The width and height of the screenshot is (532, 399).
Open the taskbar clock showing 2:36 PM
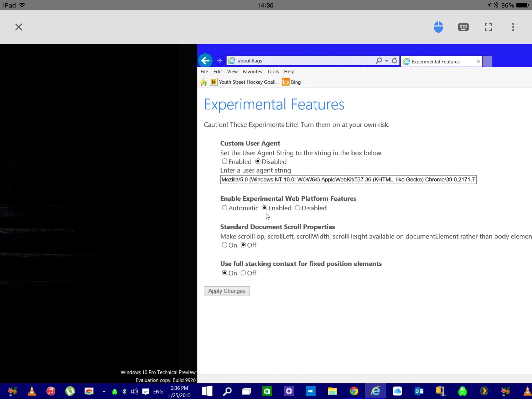pyautogui.click(x=179, y=391)
